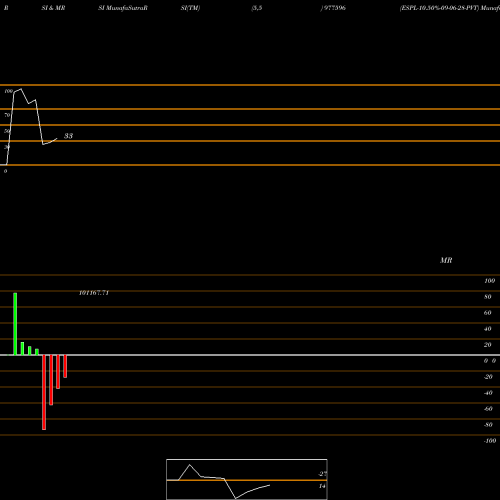Click the MR axis label 40
The image size is (500, 500).
pos(488,329)
